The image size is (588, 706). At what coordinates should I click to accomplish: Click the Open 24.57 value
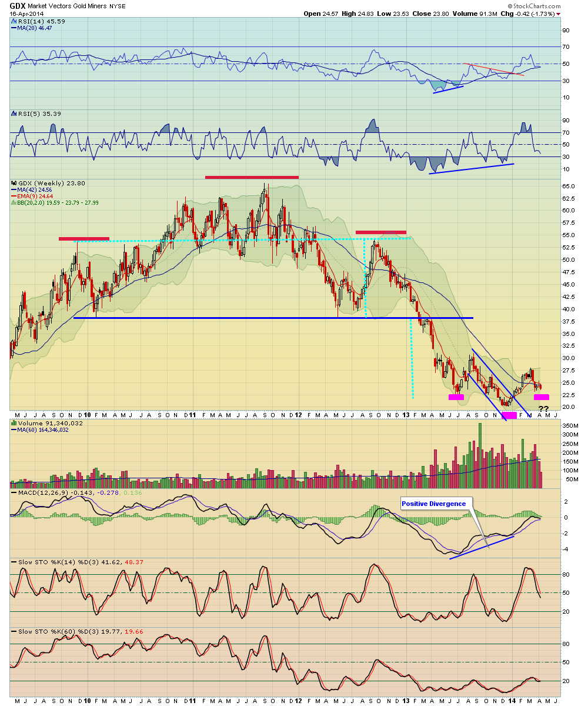pos(320,14)
